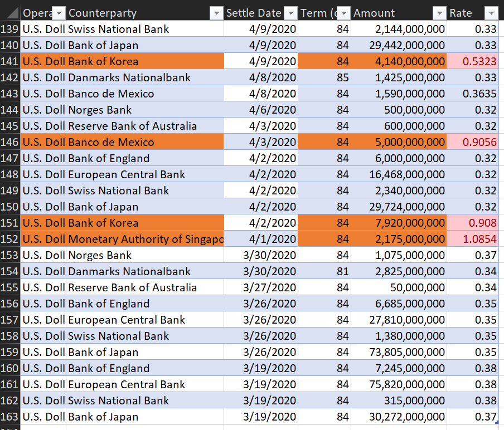Open the Amount column filter dropdown

coord(439,13)
